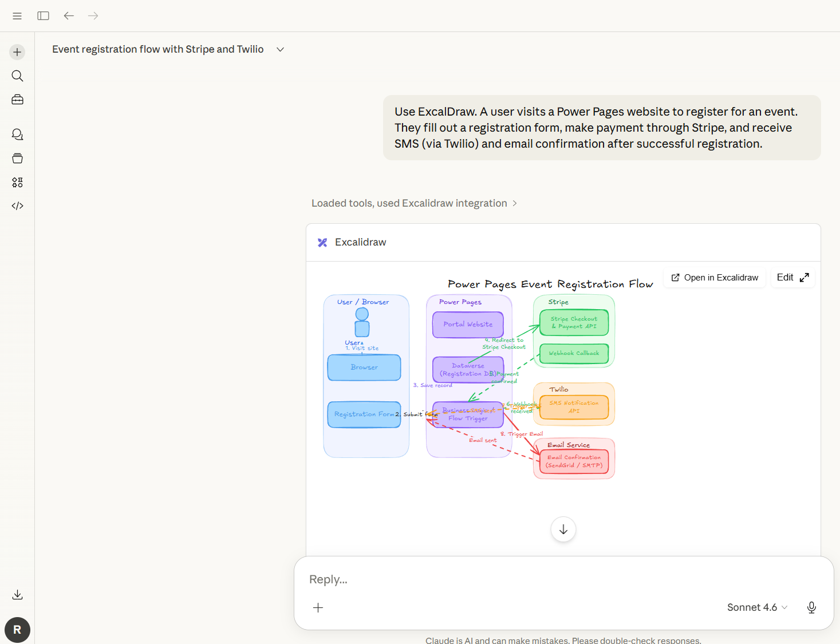
Task: Click the download icon in sidebar
Action: (17, 595)
